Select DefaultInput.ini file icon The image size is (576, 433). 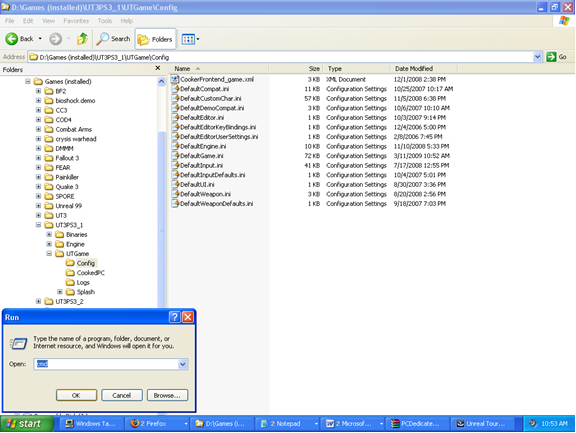[x=175, y=165]
